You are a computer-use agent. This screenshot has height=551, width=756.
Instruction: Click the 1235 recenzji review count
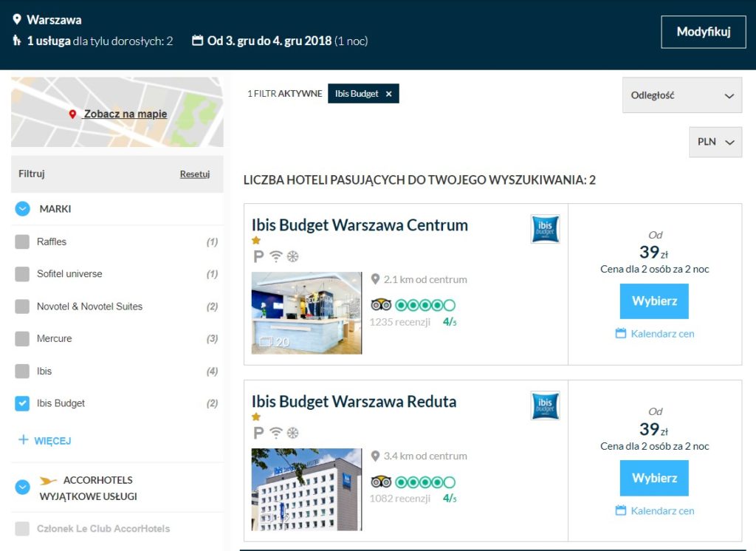pyautogui.click(x=399, y=322)
